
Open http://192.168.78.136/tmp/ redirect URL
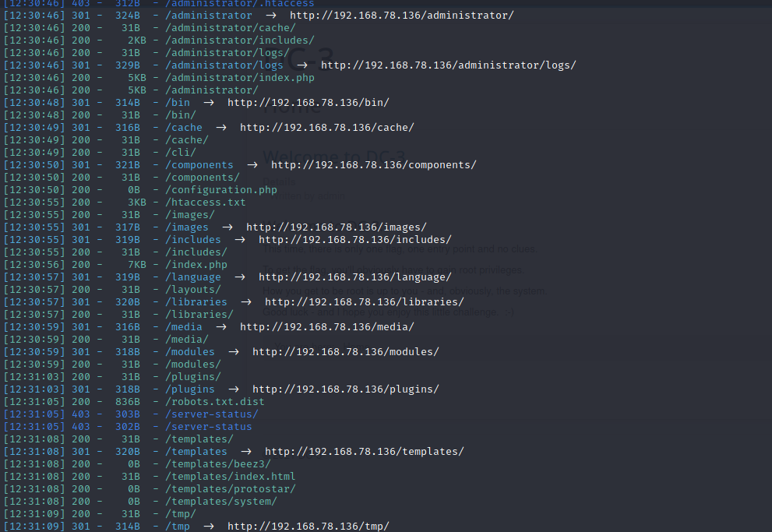308,526
